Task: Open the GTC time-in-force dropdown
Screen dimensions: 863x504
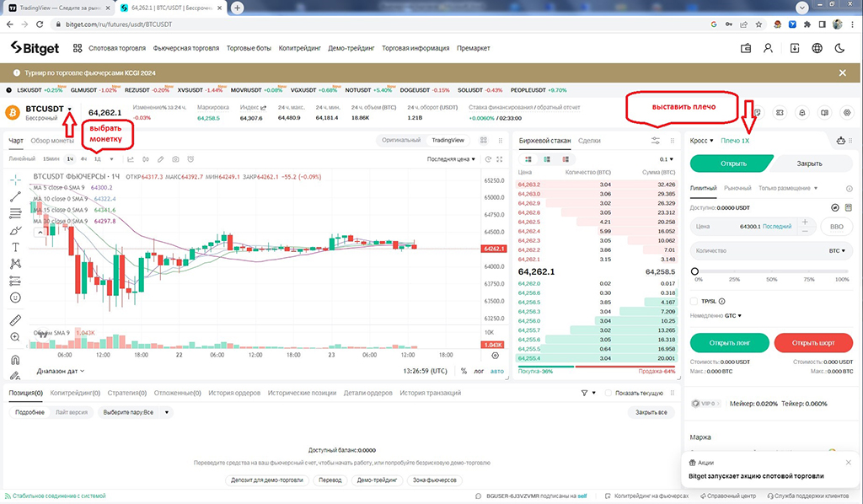Action: [733, 316]
